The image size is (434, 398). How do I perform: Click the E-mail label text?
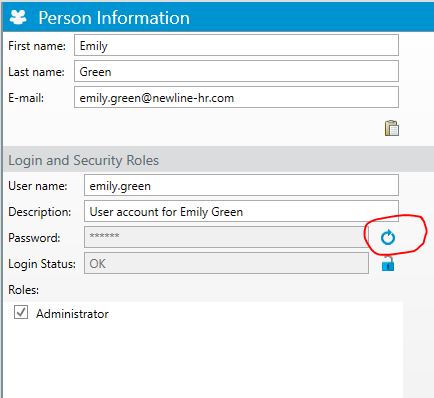(26, 98)
